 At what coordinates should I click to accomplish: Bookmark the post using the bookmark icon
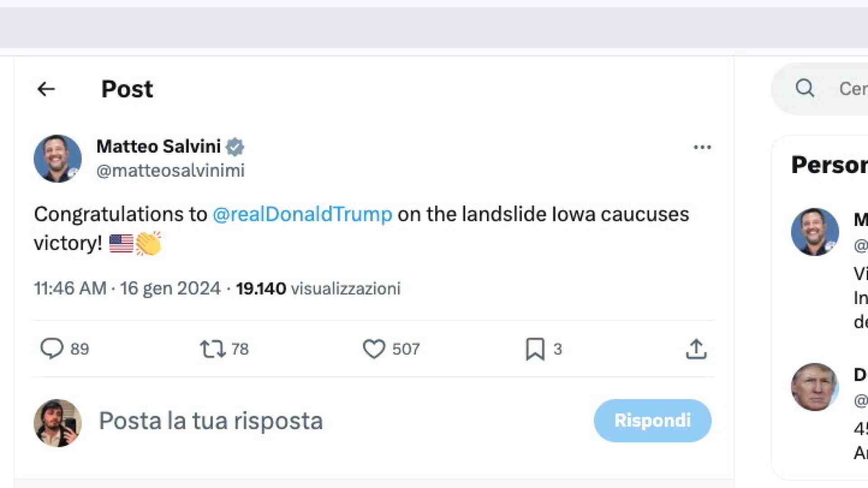point(536,348)
